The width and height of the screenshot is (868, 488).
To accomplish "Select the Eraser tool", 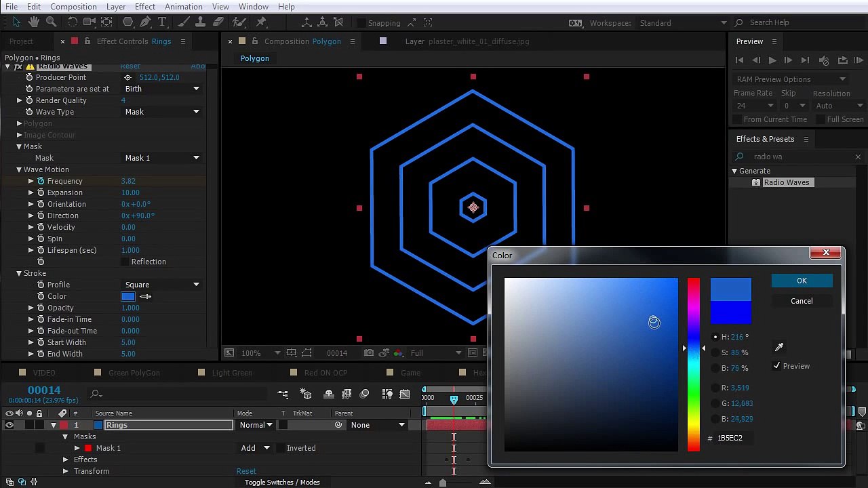I will (218, 22).
